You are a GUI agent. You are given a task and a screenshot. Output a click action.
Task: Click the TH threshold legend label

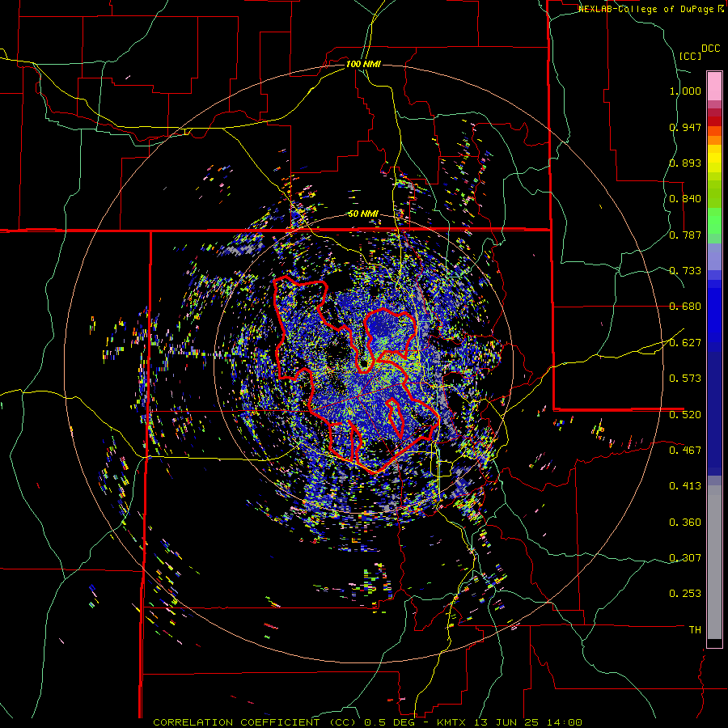tap(695, 630)
